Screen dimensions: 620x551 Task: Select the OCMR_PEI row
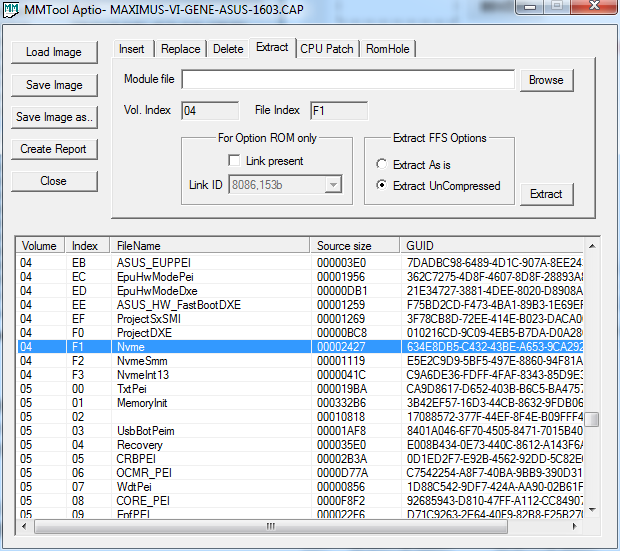(300, 473)
